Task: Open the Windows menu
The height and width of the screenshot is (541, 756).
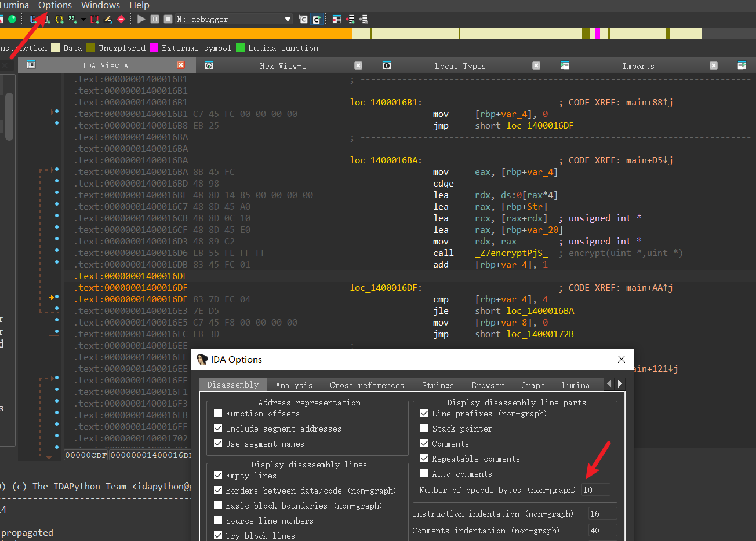Action: 100,5
